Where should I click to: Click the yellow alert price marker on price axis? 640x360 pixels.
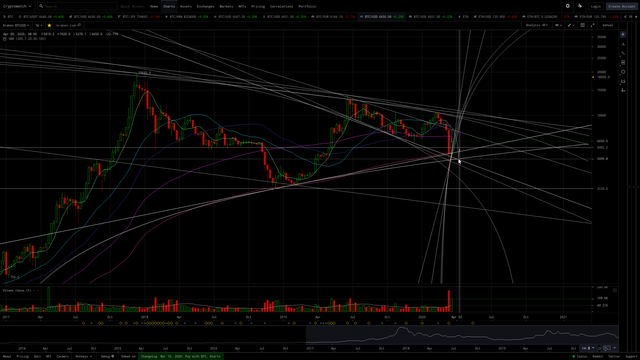[593, 77]
